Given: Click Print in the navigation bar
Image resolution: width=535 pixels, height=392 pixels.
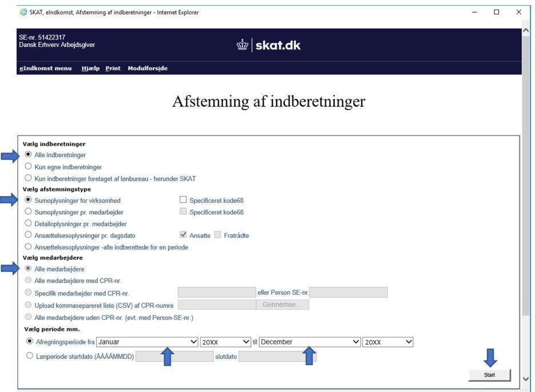Looking at the screenshot, I should coord(113,69).
